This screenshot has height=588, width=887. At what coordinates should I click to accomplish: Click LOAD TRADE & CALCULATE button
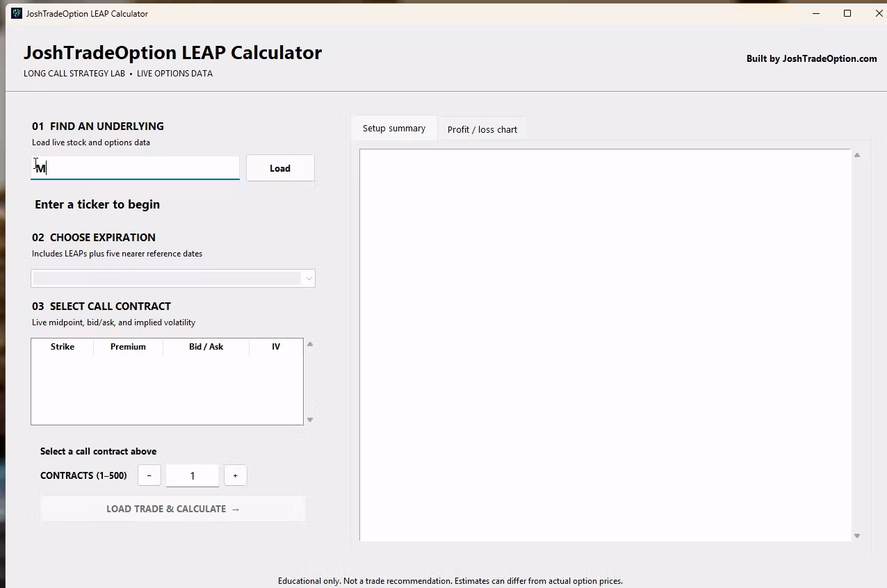(173, 509)
